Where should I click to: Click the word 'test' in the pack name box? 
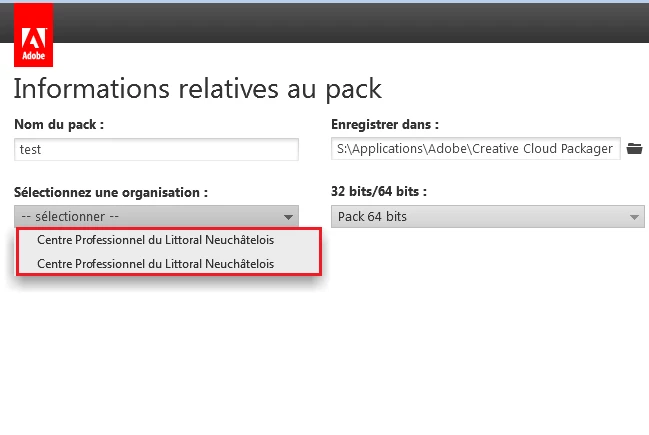(x=30, y=149)
